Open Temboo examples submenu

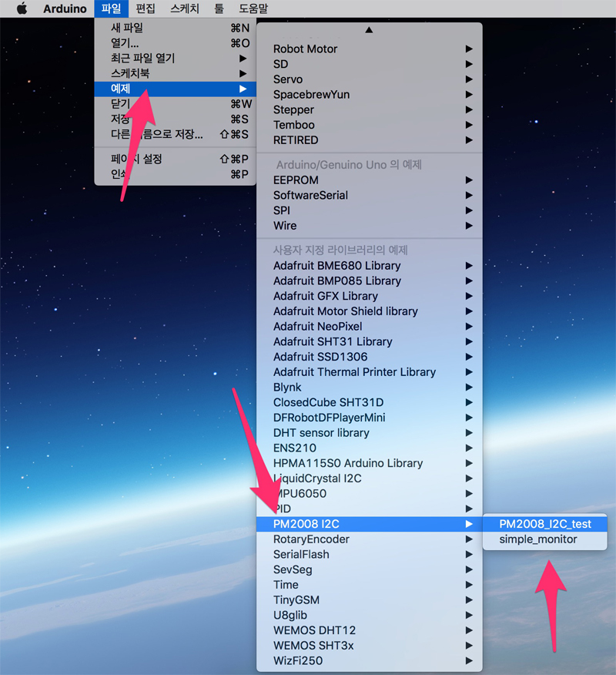point(369,125)
